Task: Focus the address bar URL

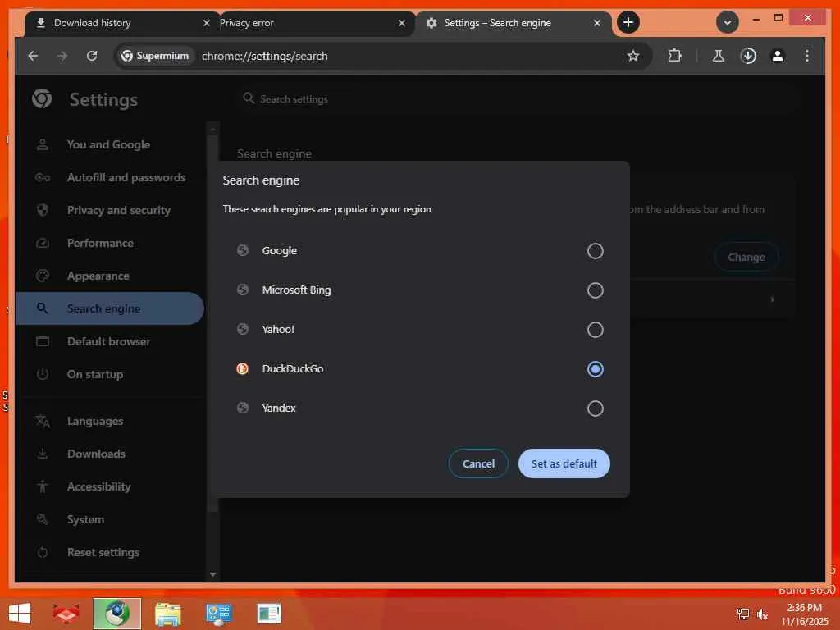Action: click(265, 56)
